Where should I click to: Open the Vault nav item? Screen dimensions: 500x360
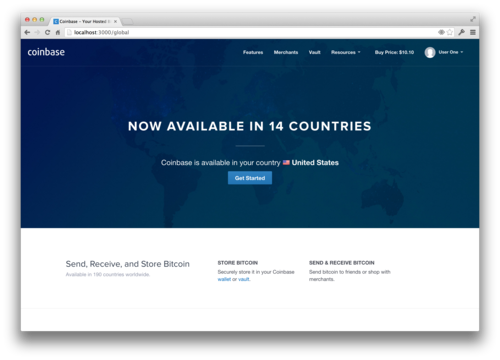pyautogui.click(x=314, y=52)
